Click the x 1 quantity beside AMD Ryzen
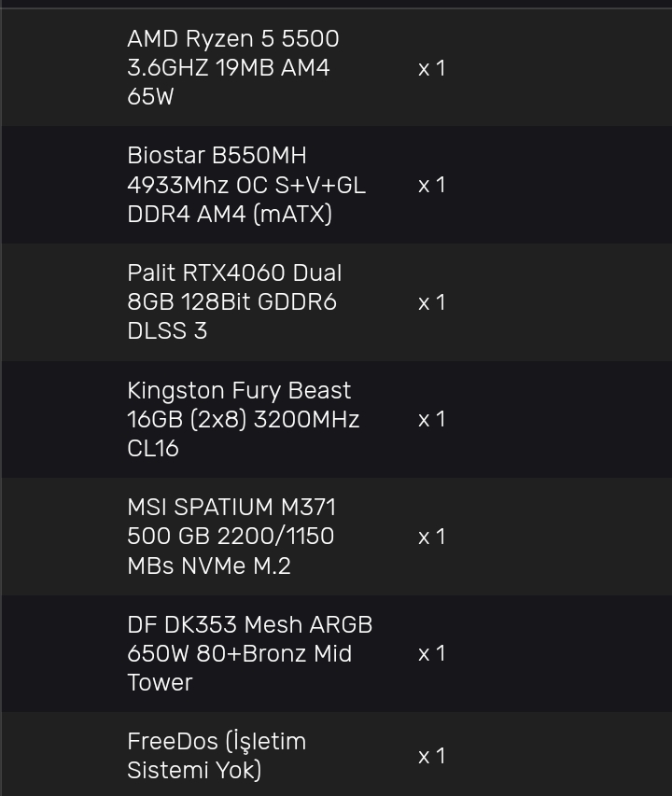This screenshot has width=672, height=796. click(x=431, y=68)
